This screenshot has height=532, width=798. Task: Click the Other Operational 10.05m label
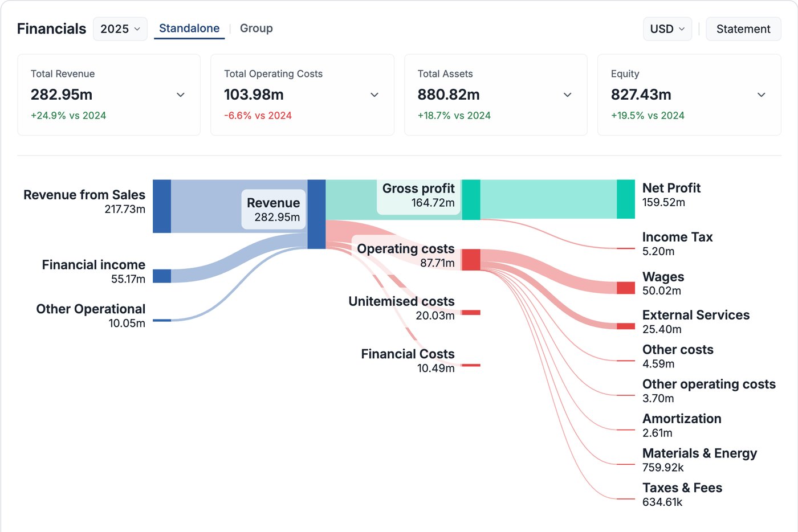tap(91, 316)
